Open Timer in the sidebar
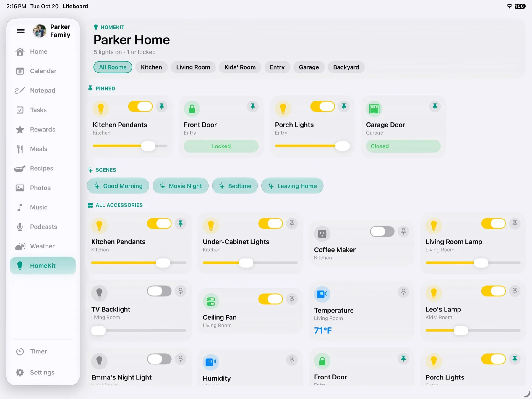Viewport: 532px width, 399px height. click(x=43, y=351)
